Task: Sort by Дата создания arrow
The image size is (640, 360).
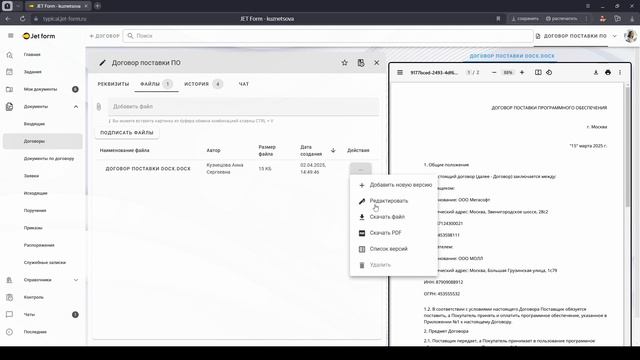Action: click(333, 150)
